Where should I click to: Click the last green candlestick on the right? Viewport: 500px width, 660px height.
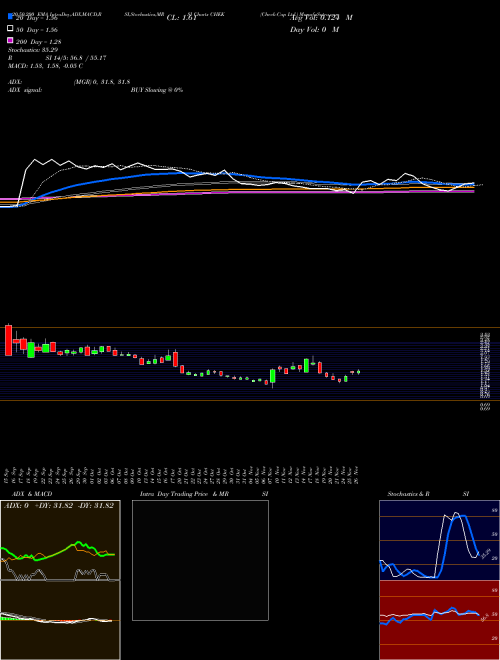[359, 372]
